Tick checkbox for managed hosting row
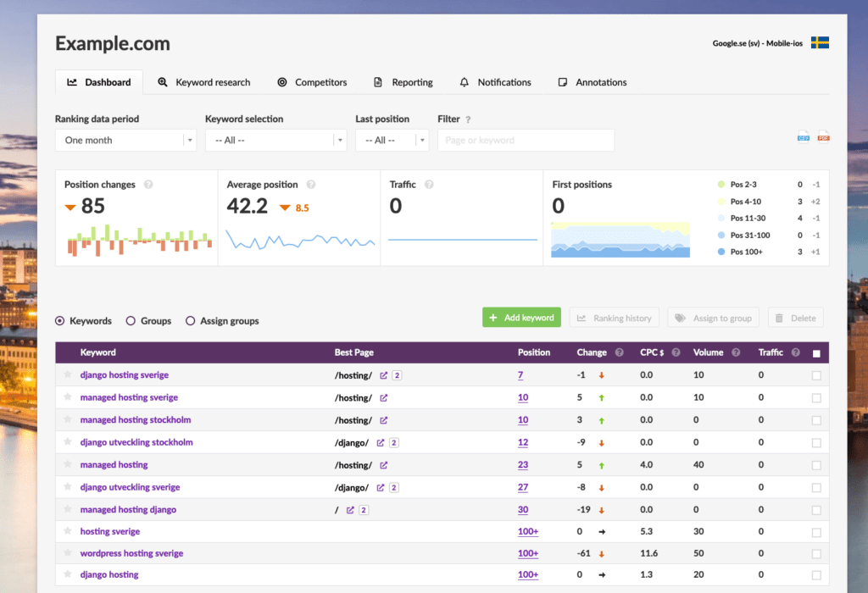 click(816, 465)
